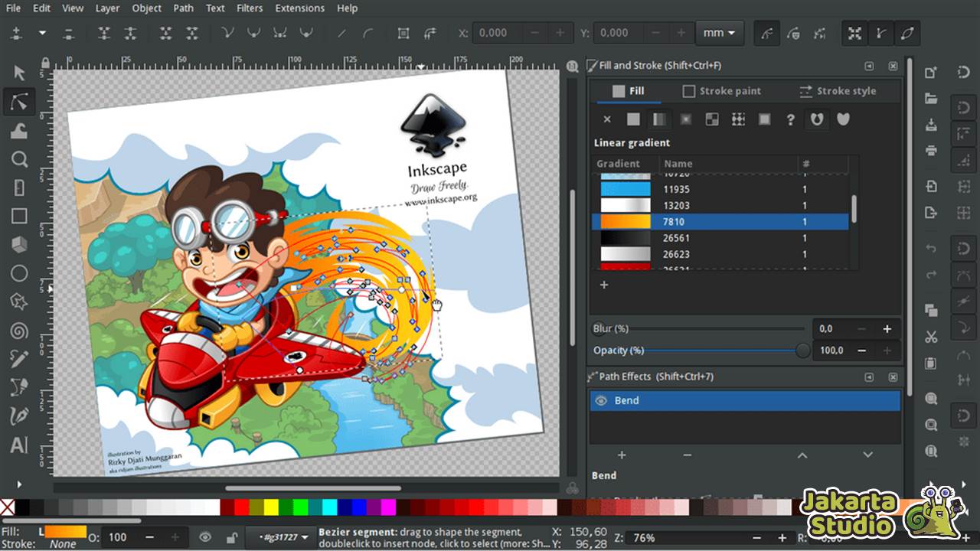Open the Layer menu
This screenshot has width=980, height=551.
[x=107, y=8]
